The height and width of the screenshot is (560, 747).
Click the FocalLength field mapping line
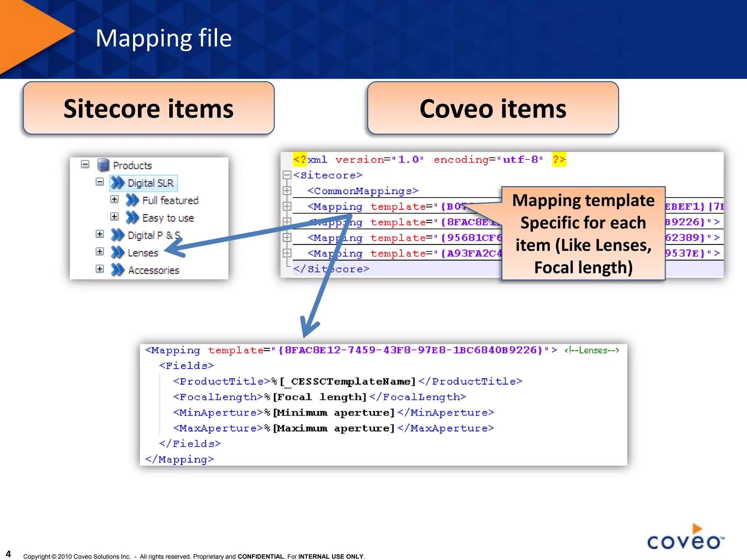[x=320, y=397]
